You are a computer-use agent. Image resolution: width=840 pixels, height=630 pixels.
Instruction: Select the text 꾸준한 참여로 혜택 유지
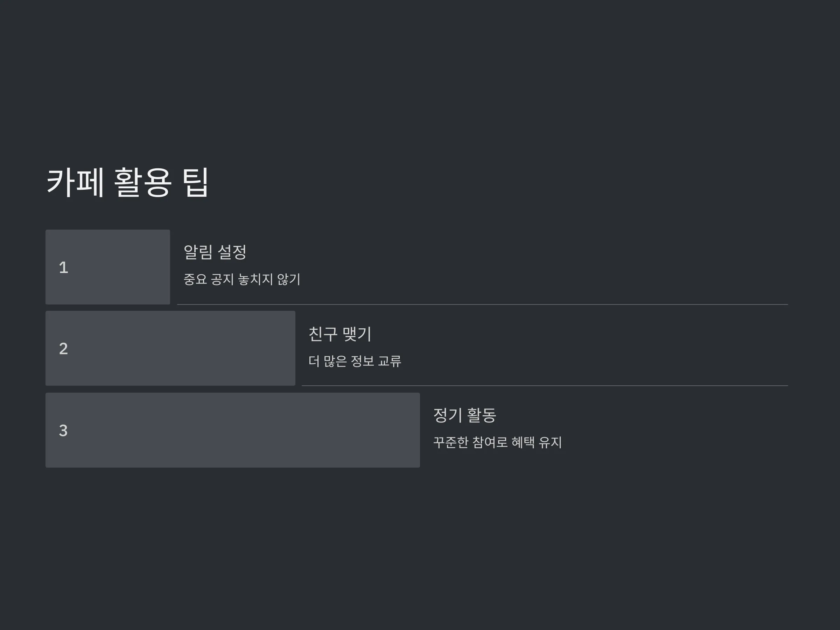[497, 442]
